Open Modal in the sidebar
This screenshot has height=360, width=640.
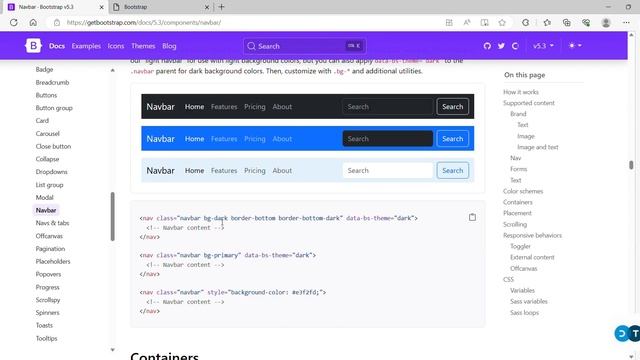click(44, 198)
